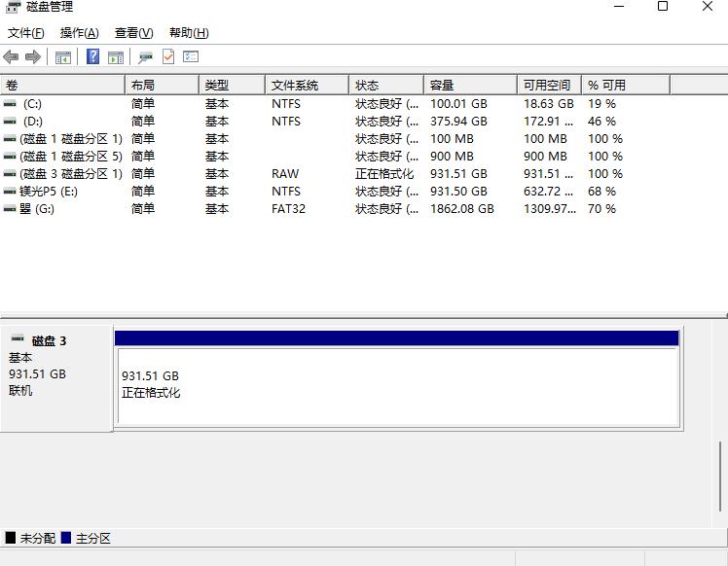Toggle the show/hide action pane icon
The width and height of the screenshot is (728, 566).
tap(116, 57)
